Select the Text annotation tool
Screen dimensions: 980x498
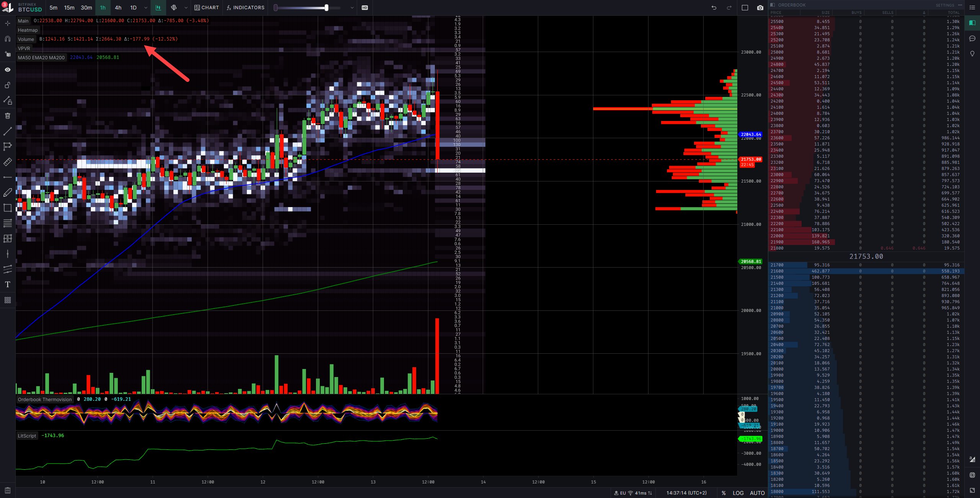pyautogui.click(x=8, y=284)
